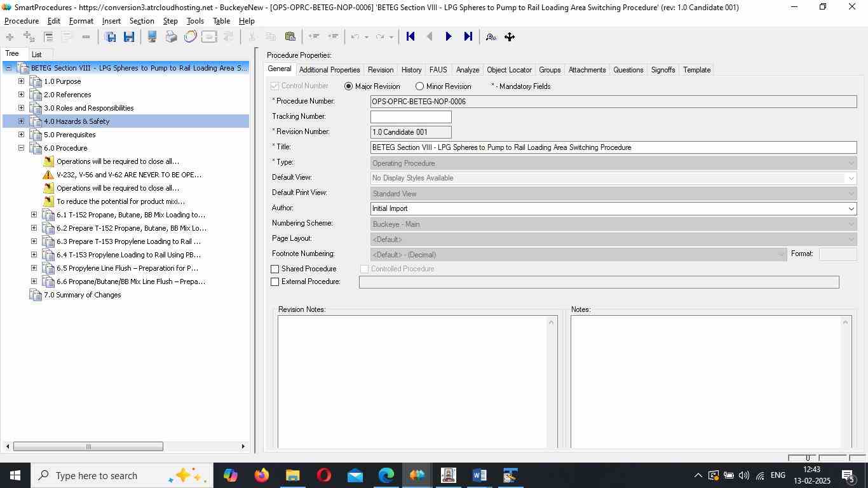Screen dimensions: 868x488
Task: Open Firefox from the taskbar
Action: click(x=261, y=475)
